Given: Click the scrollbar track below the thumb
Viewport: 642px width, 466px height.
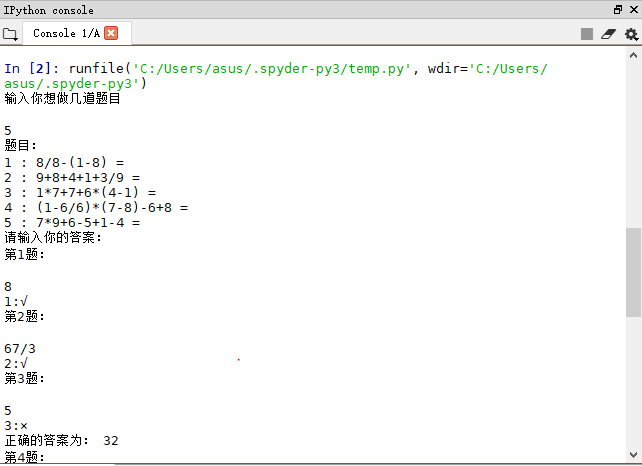Looking at the screenshot, I should coord(633,382).
